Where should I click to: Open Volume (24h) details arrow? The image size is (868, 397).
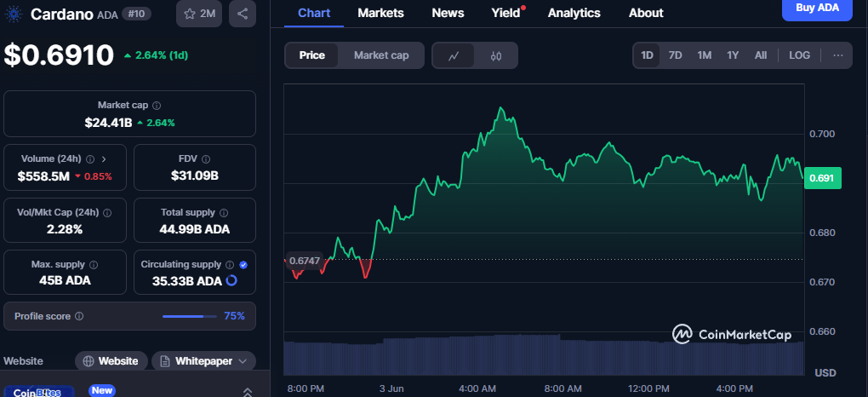click(x=104, y=159)
